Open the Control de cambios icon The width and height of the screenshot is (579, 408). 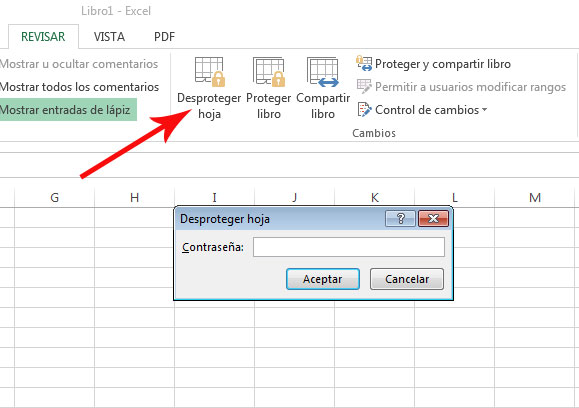[x=364, y=110]
